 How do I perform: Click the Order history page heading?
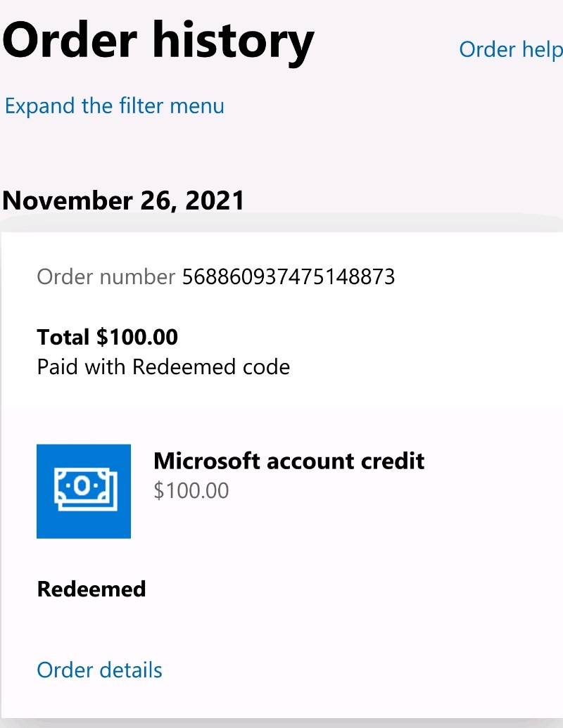(158, 39)
